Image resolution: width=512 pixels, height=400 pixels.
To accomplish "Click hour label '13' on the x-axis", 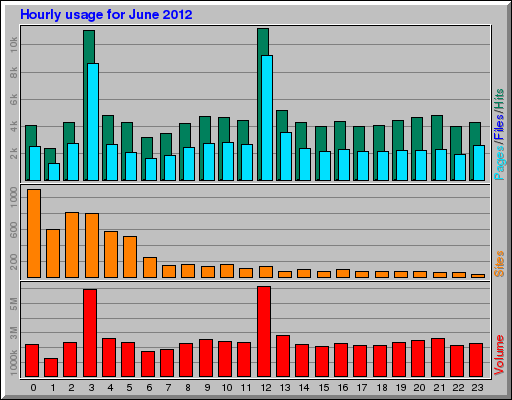I will (285, 388).
